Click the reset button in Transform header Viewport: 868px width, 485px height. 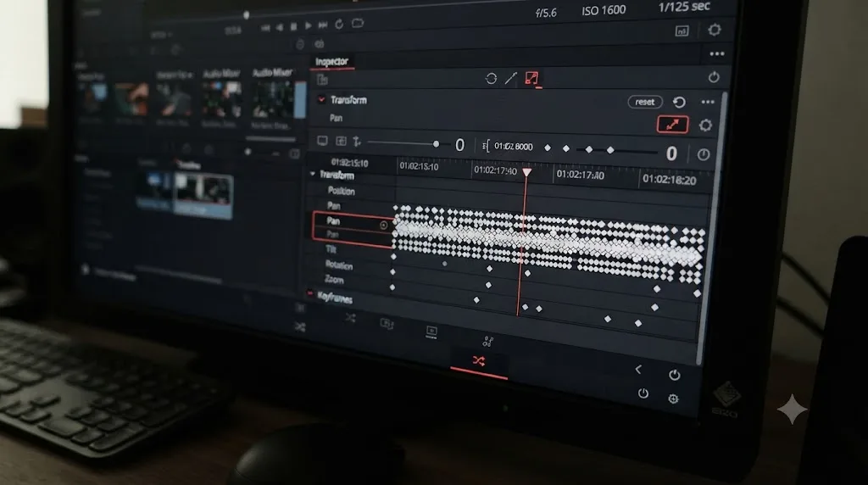click(644, 102)
